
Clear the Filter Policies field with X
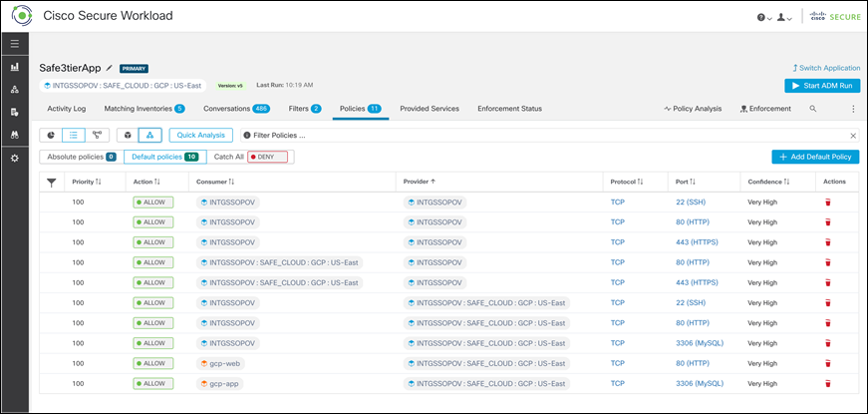853,136
